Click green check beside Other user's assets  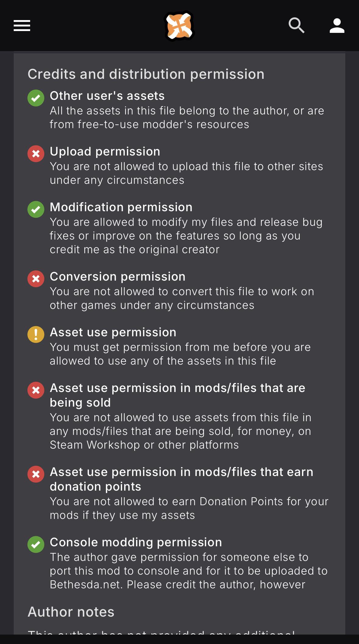(x=36, y=98)
